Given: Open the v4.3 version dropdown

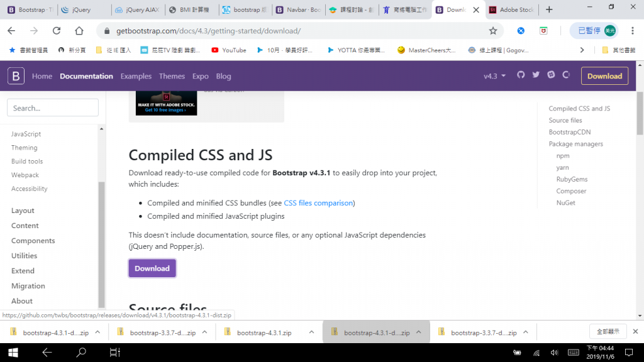Looking at the screenshot, I should [494, 76].
